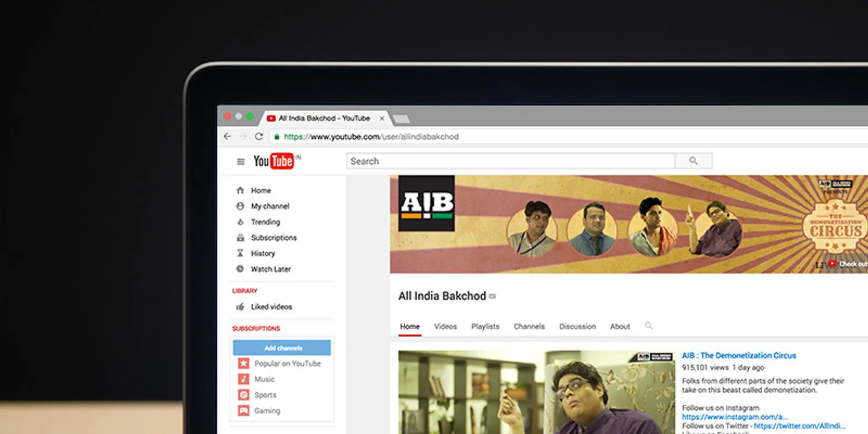868x434 pixels.
Task: Open the hamburger guide menu icon
Action: [x=241, y=161]
